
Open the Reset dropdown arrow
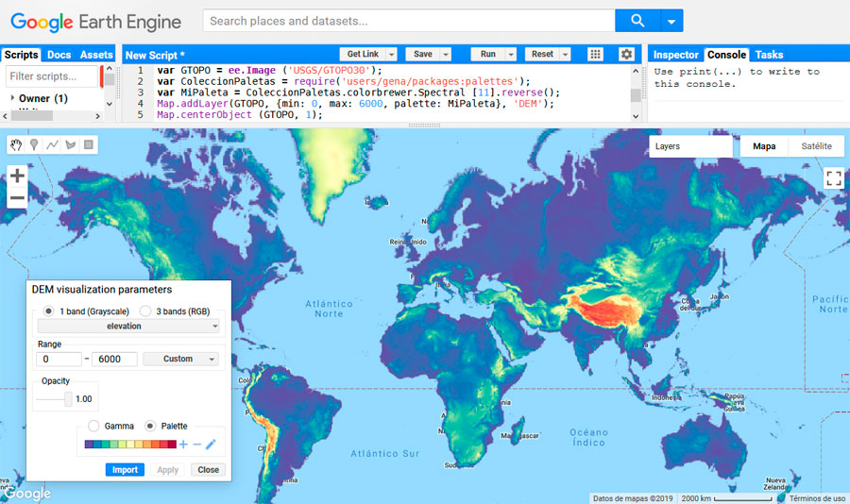pos(566,54)
